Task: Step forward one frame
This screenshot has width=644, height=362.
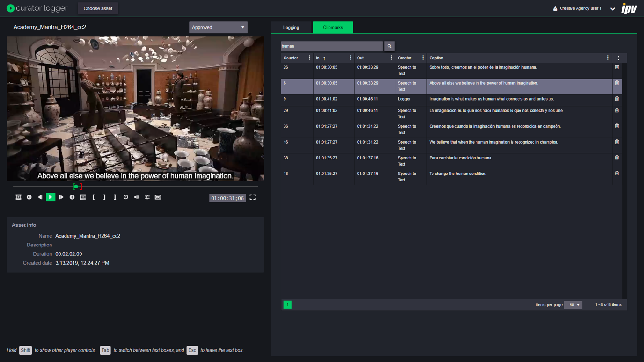Action: pyautogui.click(x=61, y=197)
